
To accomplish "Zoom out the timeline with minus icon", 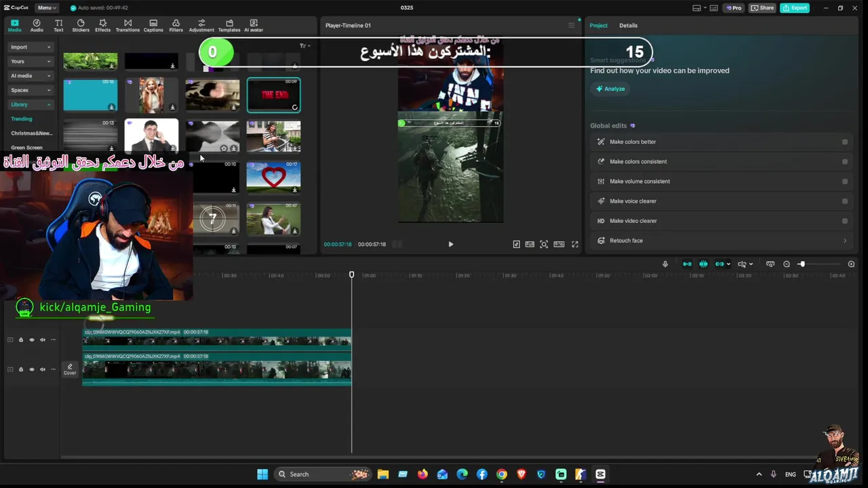I will (787, 264).
